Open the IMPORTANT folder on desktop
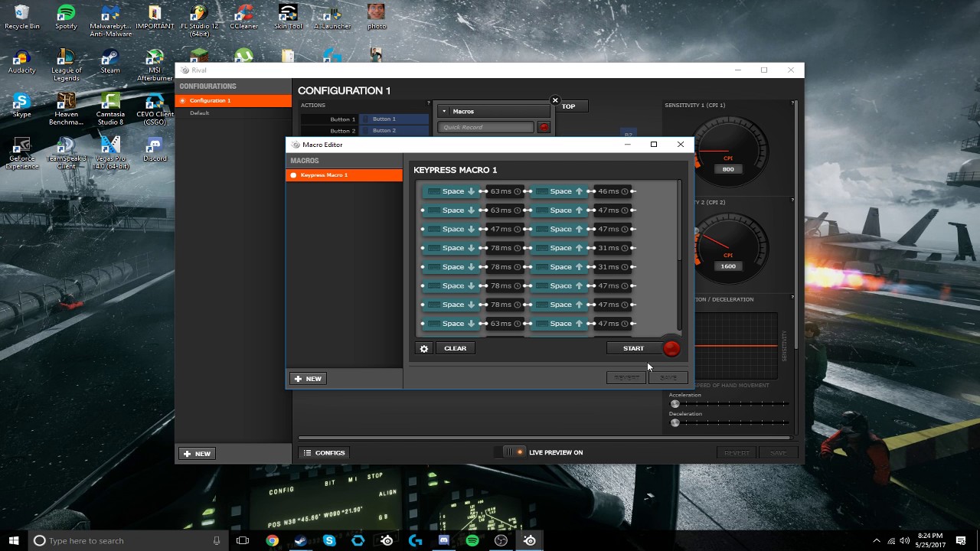 [155, 18]
